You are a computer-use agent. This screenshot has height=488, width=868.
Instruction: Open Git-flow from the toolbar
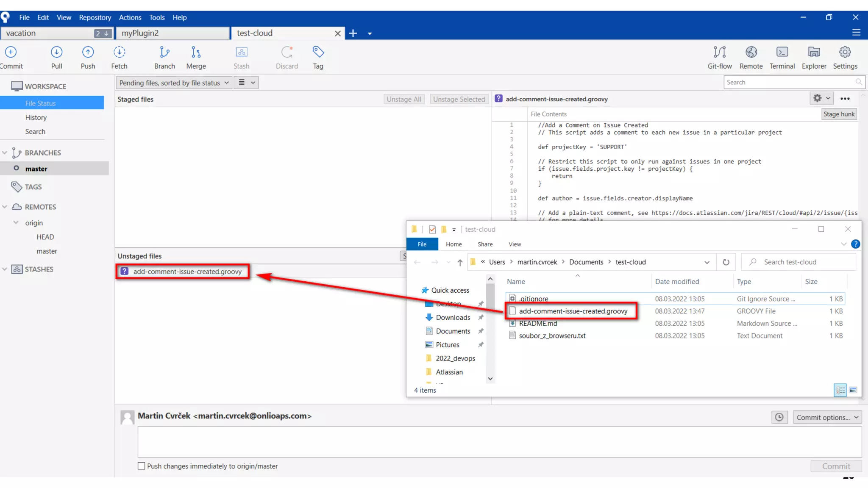click(x=719, y=53)
